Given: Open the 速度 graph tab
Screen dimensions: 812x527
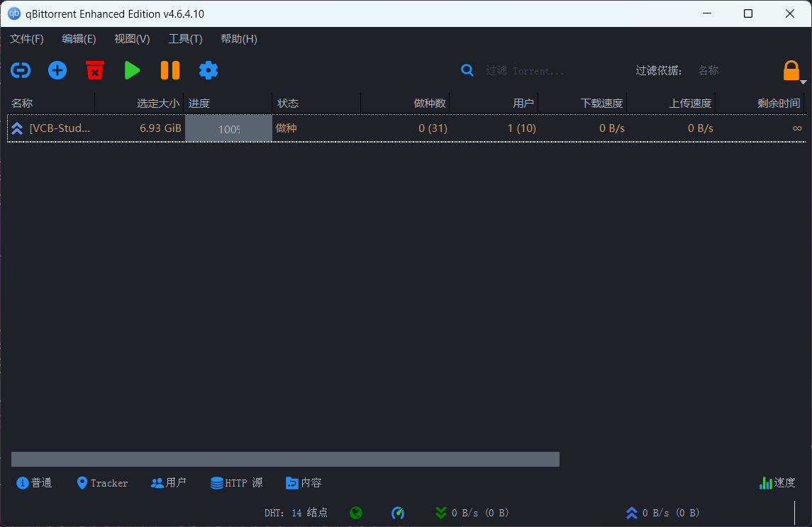Looking at the screenshot, I should [777, 483].
